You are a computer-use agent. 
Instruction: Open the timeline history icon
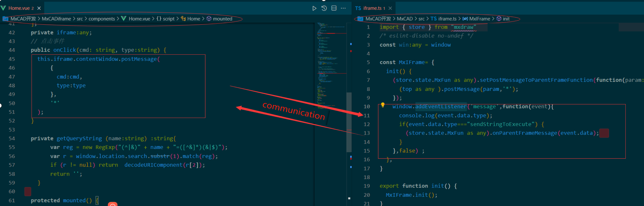point(324,8)
